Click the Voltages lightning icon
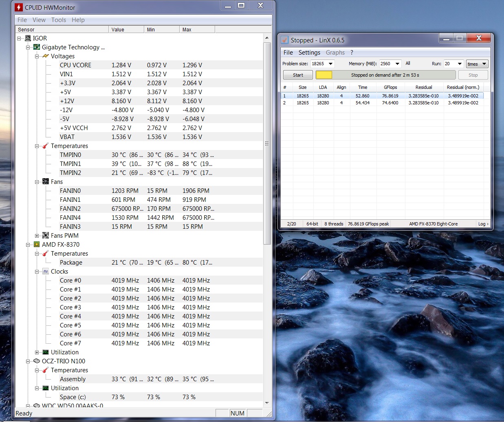The width and height of the screenshot is (504, 422). click(46, 56)
